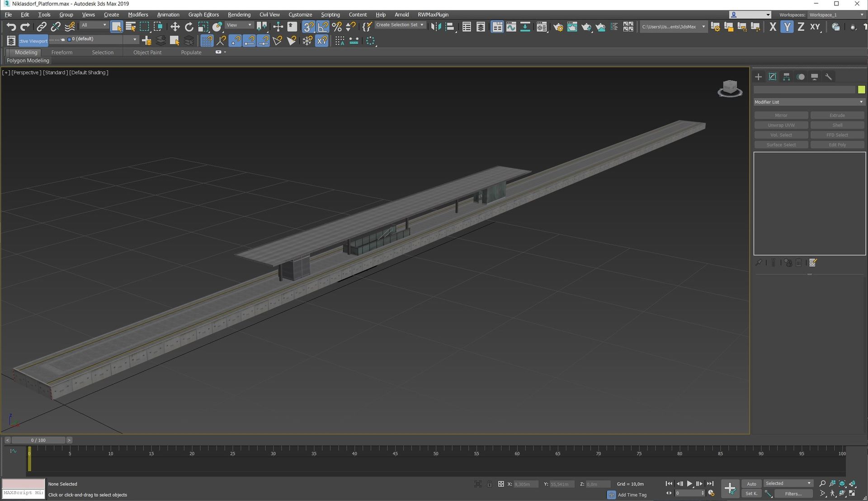Open the Utilities wrench panel icon
This screenshot has width=868, height=501.
coord(829,77)
